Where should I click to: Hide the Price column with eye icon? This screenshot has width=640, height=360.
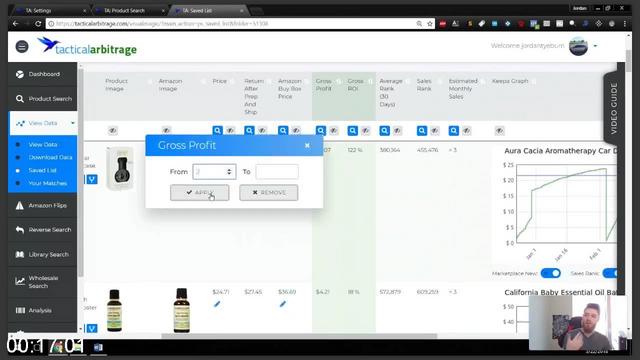click(x=231, y=131)
